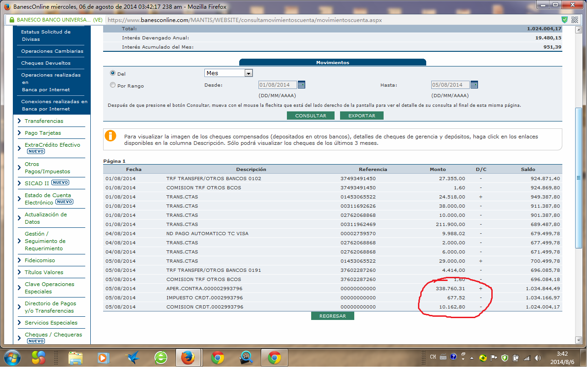
Task: Open Estatus Solicitud de Divisas
Action: pyautogui.click(x=46, y=35)
